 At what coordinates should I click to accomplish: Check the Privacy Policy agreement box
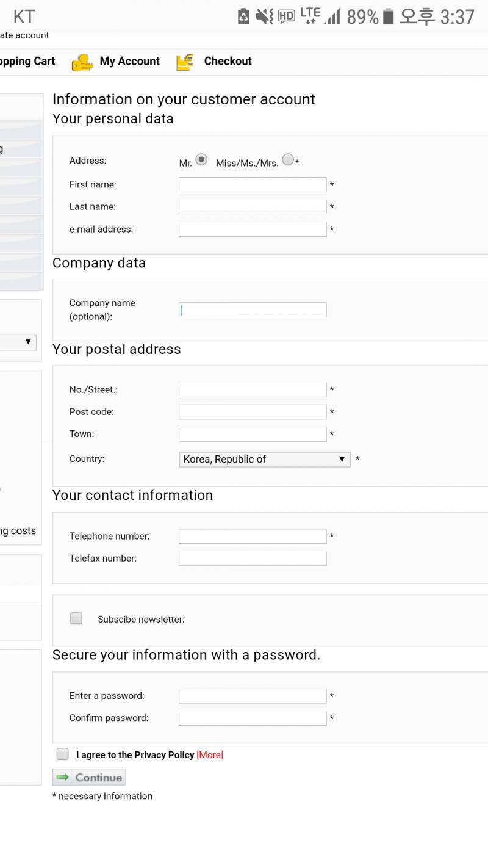[x=63, y=754]
